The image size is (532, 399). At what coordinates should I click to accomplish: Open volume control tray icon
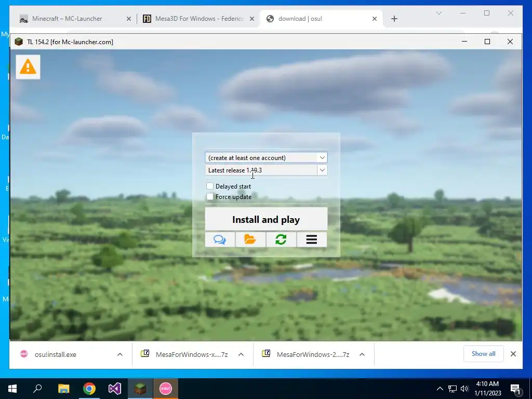464,389
